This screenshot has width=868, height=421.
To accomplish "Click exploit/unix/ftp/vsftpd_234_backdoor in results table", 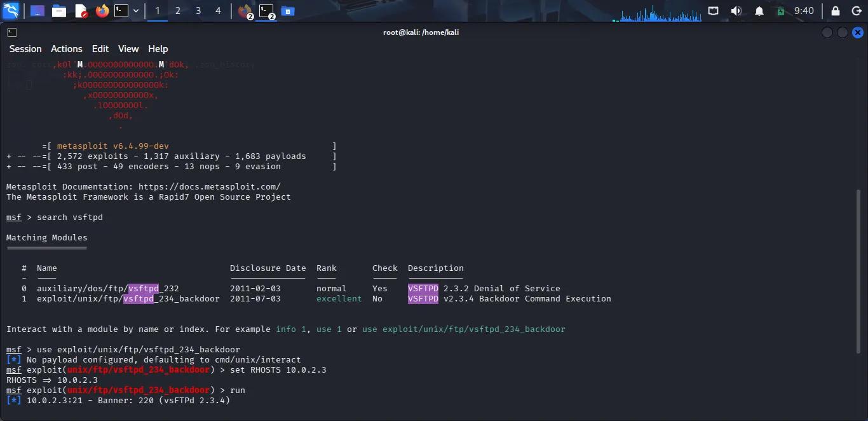I will pyautogui.click(x=128, y=299).
